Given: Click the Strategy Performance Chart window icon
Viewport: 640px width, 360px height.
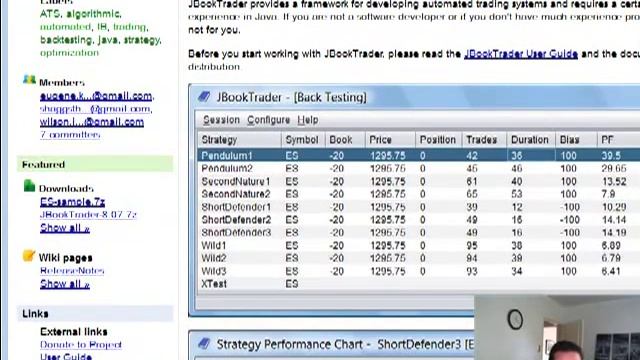Looking at the screenshot, I should (204, 344).
